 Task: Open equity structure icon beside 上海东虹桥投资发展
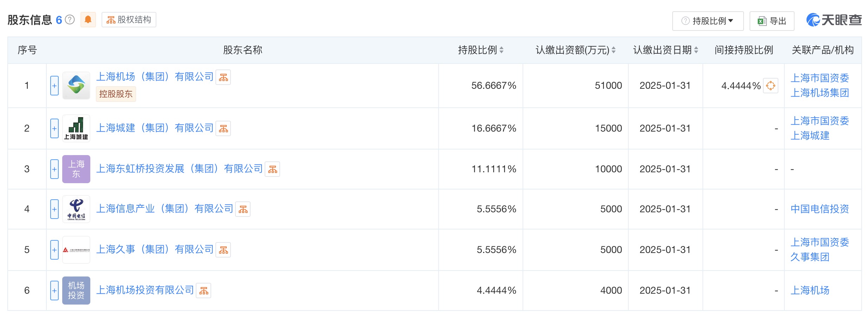coord(272,169)
